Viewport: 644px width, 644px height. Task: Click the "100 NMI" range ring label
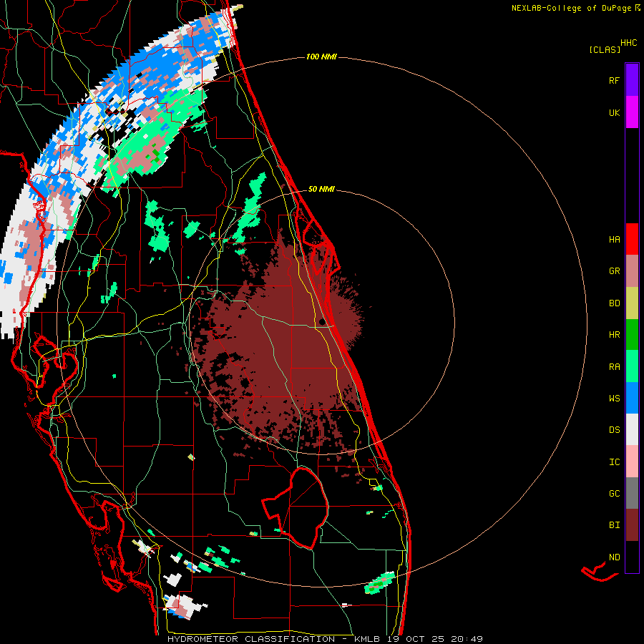(321, 57)
